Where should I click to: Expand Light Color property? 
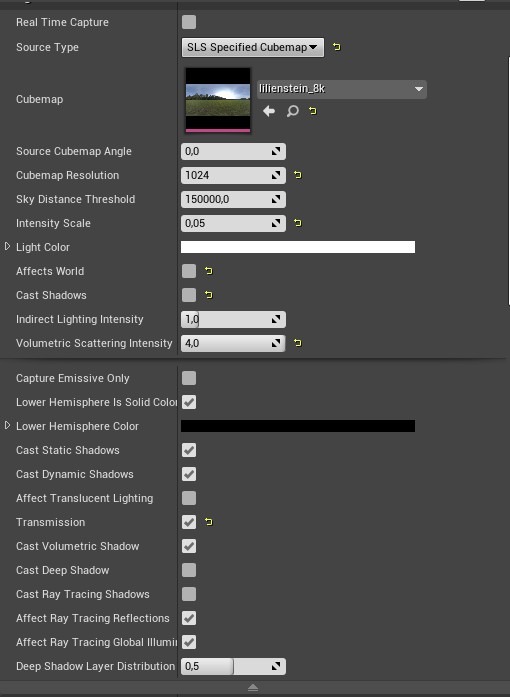[7, 246]
